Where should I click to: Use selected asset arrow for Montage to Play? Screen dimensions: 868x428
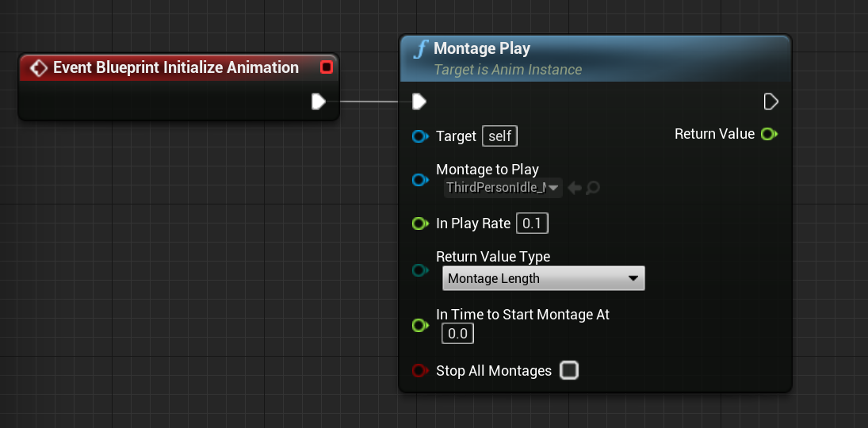point(575,189)
